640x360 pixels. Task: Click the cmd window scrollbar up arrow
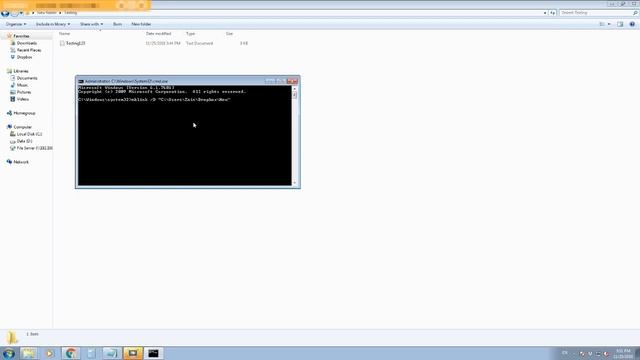(295, 88)
